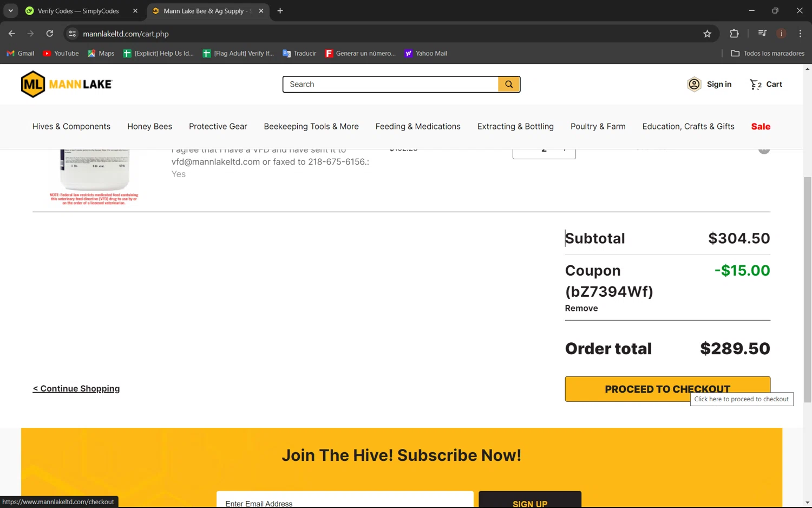This screenshot has width=812, height=508.
Task: Open Honey Bees menu
Action: click(149, 126)
